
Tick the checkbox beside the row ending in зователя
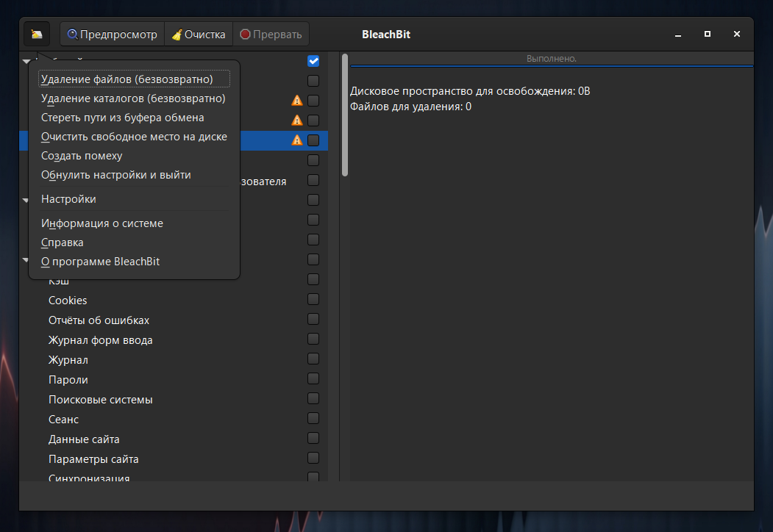click(313, 180)
